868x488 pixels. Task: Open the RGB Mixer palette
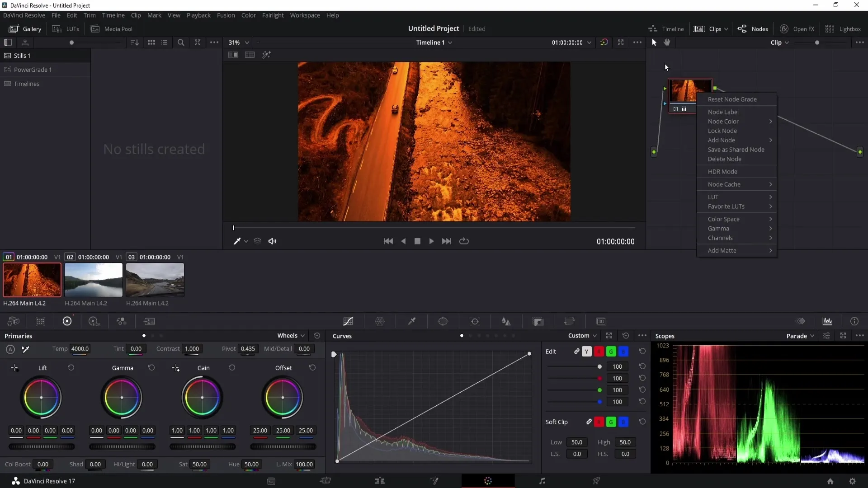pyautogui.click(x=122, y=321)
